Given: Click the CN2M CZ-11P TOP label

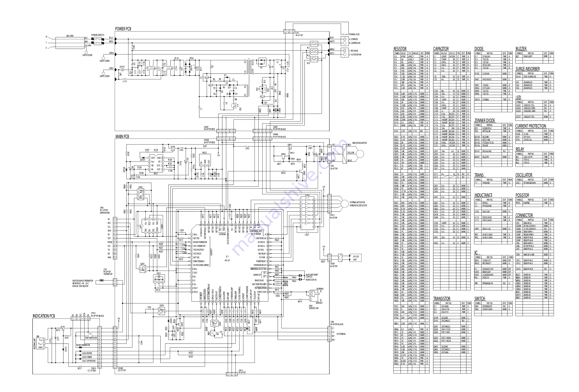Looking at the screenshot, I should (x=122, y=369).
